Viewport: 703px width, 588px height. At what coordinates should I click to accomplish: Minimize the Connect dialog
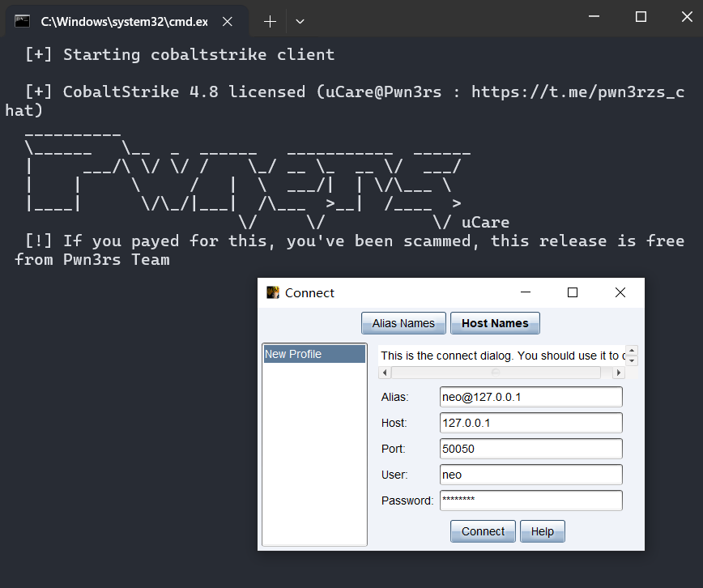click(x=526, y=292)
